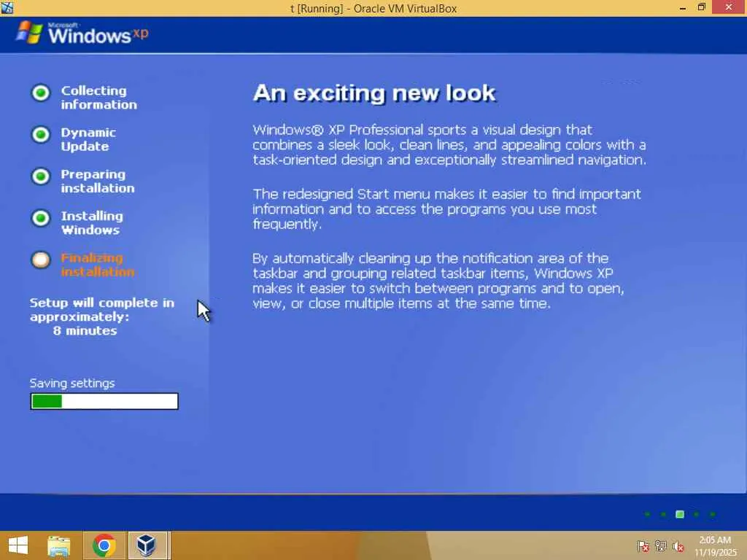Click the Windows XP logo in header
The width and height of the screenshot is (747, 560).
82,34
